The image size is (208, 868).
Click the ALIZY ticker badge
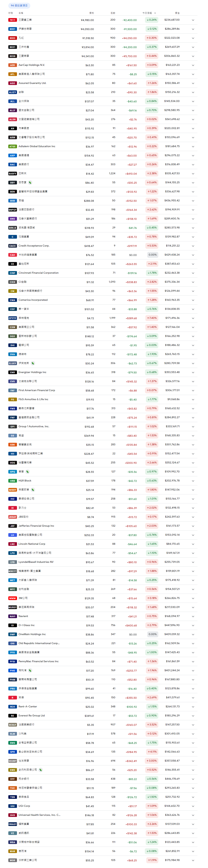pyautogui.click(x=13, y=92)
